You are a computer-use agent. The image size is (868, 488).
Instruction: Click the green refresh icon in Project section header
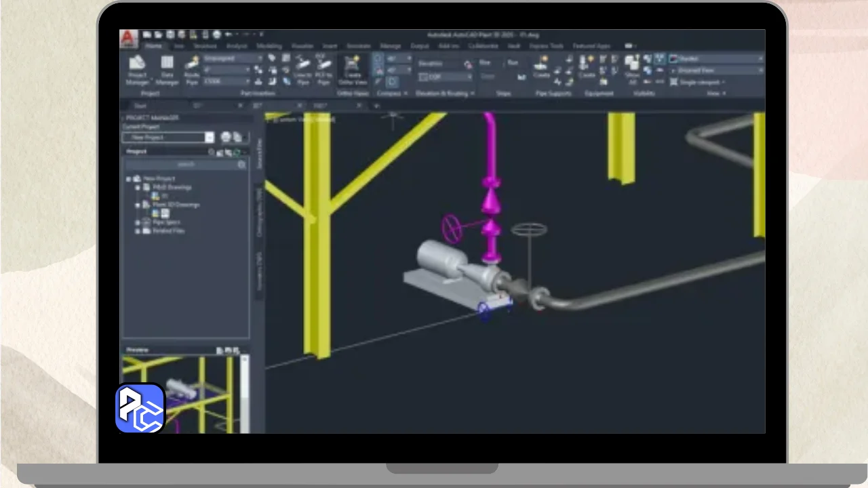pyautogui.click(x=236, y=152)
